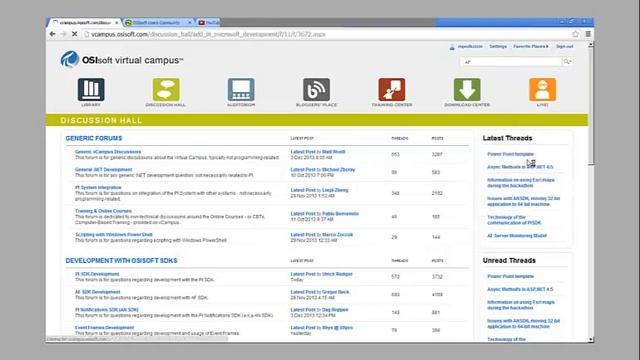Open Generic vCampus Discussions forum
This screenshot has width=640, height=360.
click(x=108, y=152)
